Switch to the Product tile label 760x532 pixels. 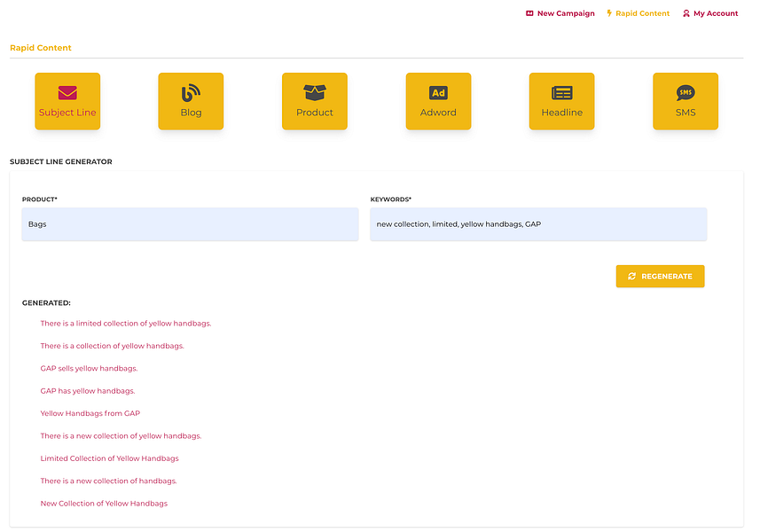click(315, 113)
